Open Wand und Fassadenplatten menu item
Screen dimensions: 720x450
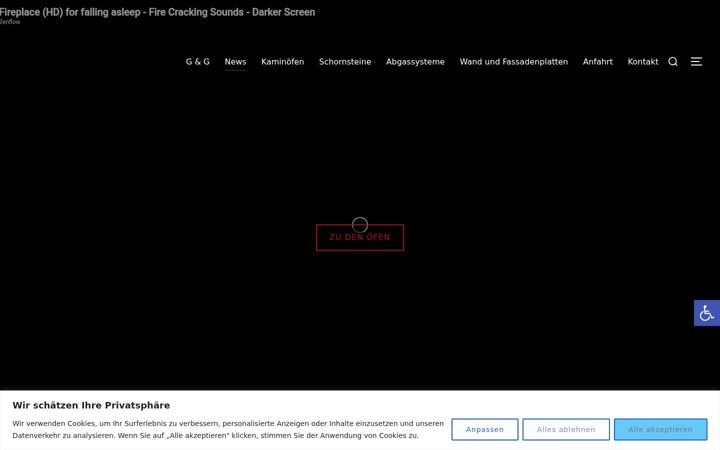click(x=513, y=62)
